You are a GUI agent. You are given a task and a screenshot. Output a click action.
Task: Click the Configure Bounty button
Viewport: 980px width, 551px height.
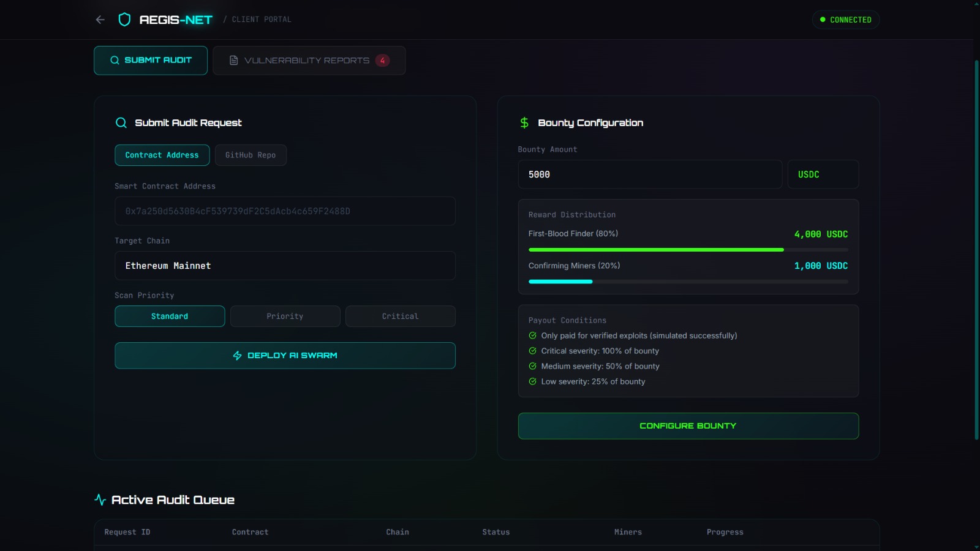(688, 426)
